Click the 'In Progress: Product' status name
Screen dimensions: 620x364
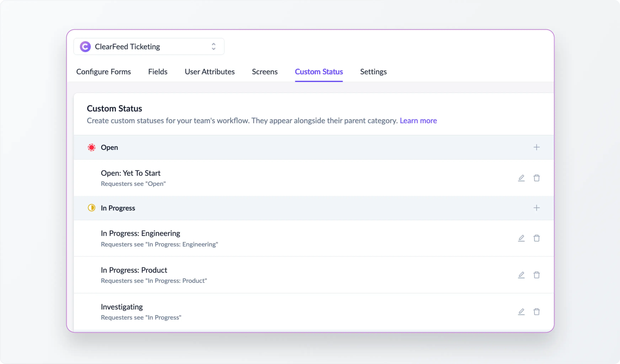point(134,270)
